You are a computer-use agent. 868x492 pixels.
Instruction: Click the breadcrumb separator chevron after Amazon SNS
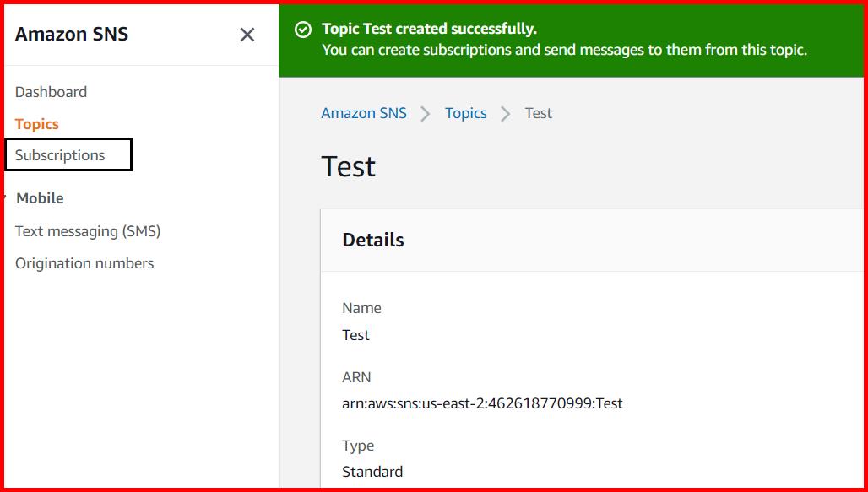click(423, 113)
